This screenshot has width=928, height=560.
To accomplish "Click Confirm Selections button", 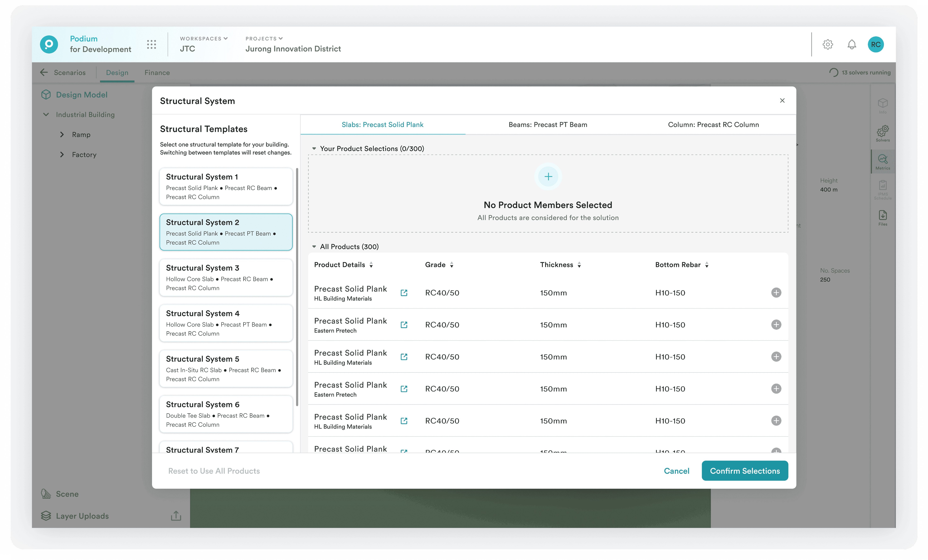I will (x=745, y=471).
